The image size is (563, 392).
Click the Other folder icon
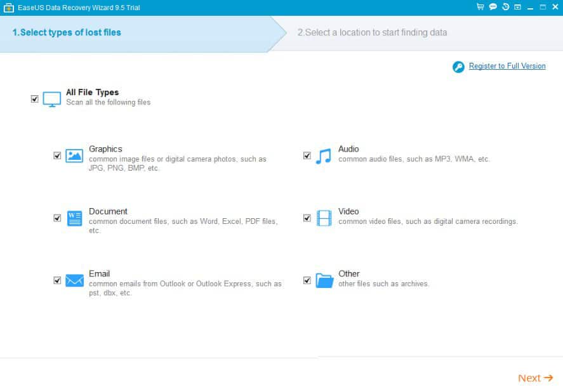(x=324, y=281)
